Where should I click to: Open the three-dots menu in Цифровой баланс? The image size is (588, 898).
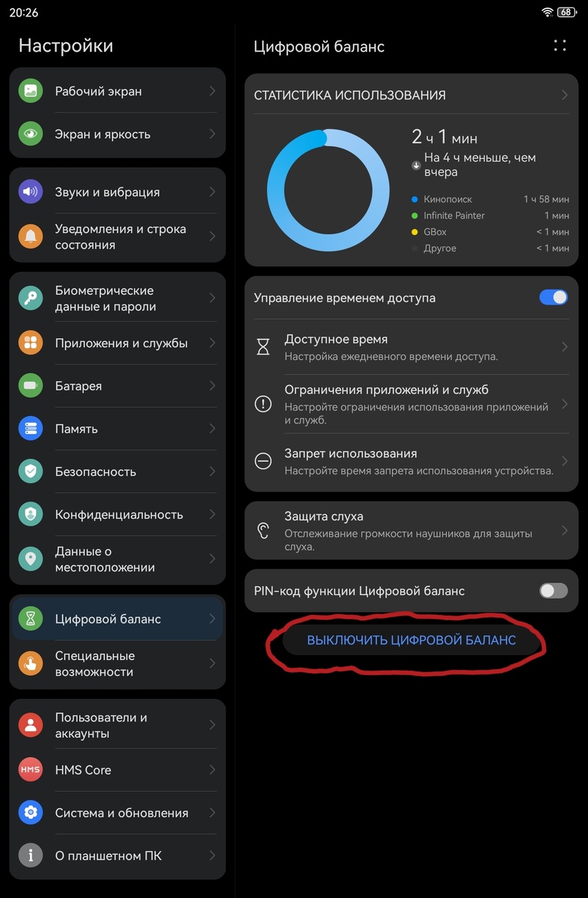[560, 46]
